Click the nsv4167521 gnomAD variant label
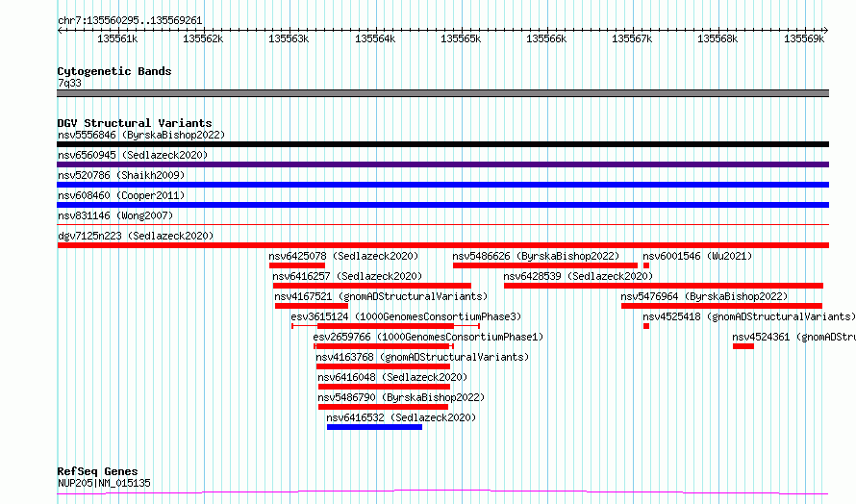This screenshot has height=504, width=856. click(381, 296)
